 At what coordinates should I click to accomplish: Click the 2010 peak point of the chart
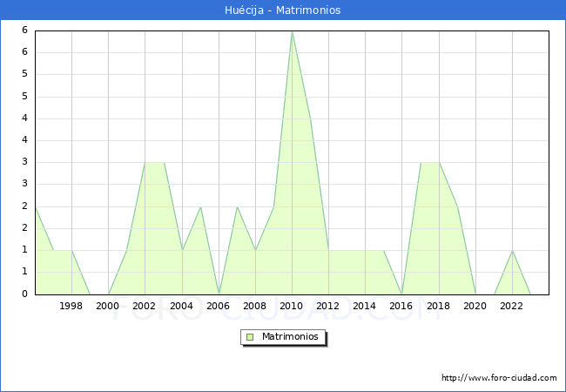(292, 32)
